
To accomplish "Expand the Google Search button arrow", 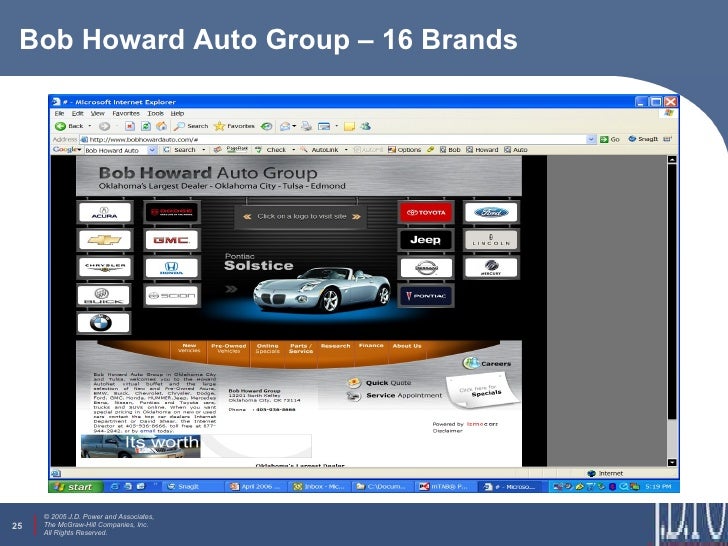I will [x=203, y=150].
